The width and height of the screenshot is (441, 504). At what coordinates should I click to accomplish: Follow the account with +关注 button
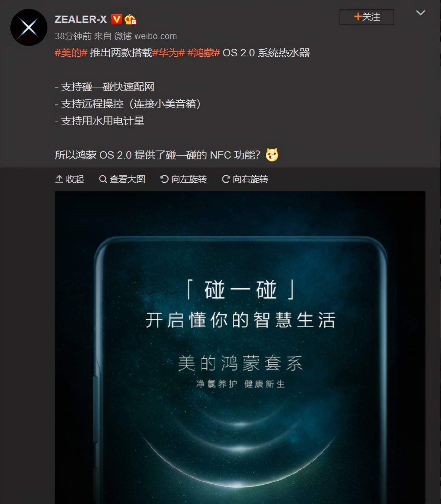(x=367, y=17)
